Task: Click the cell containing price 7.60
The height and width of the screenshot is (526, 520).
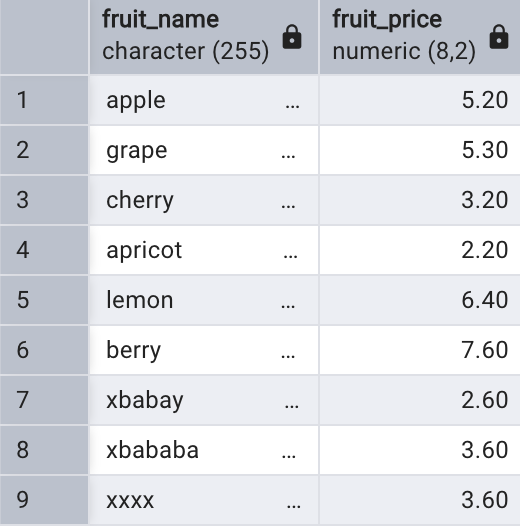Action: click(420, 350)
